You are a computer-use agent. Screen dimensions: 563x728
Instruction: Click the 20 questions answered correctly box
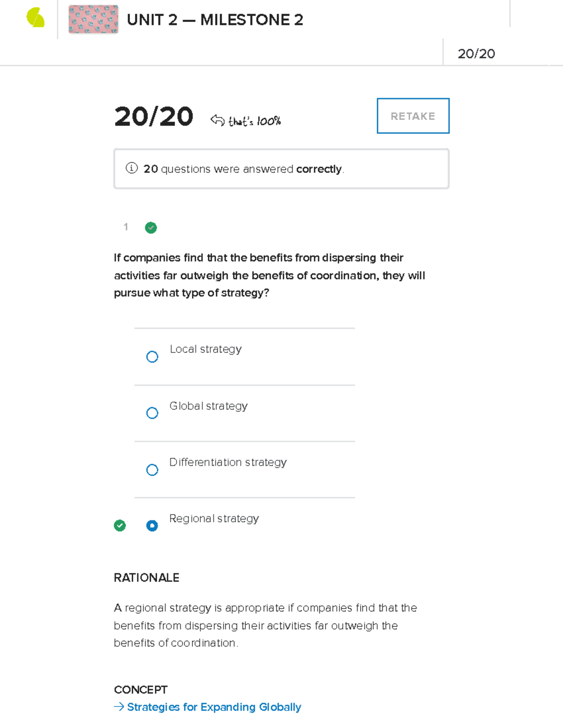click(281, 168)
